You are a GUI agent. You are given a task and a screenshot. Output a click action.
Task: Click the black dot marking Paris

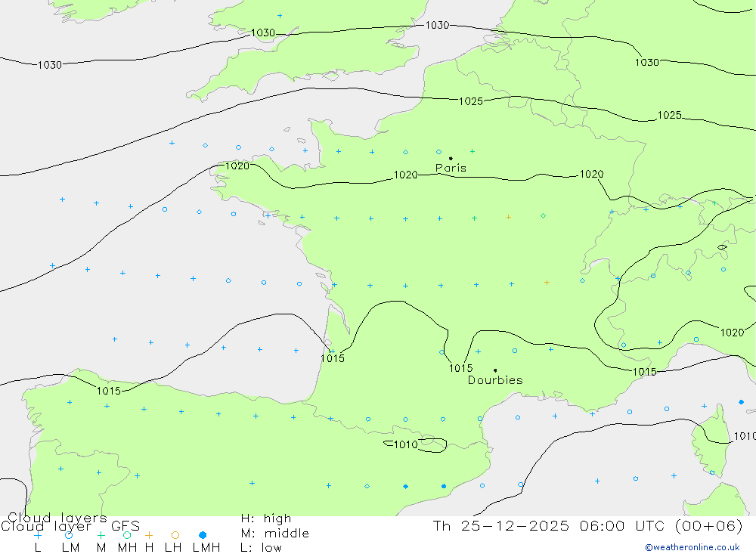(451, 158)
